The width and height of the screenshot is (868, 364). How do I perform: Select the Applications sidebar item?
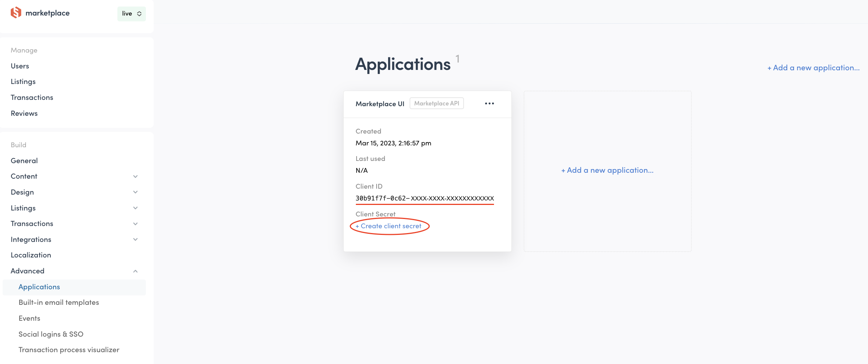39,287
